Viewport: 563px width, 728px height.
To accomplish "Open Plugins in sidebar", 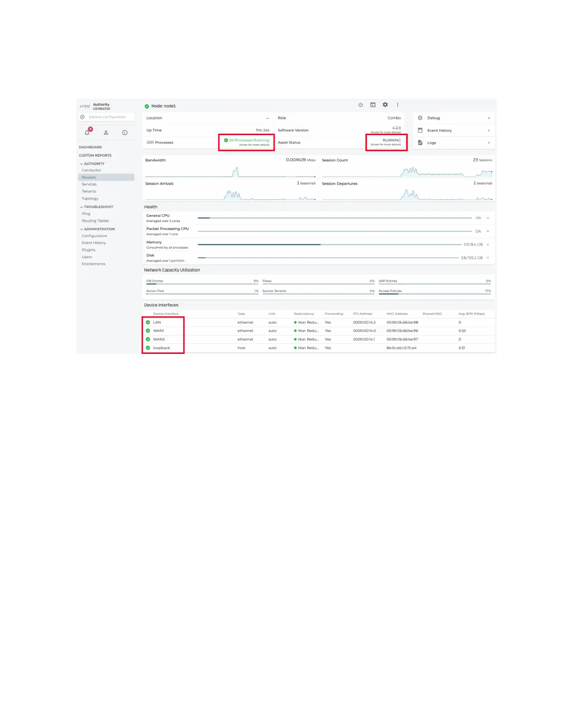I will tap(88, 250).
